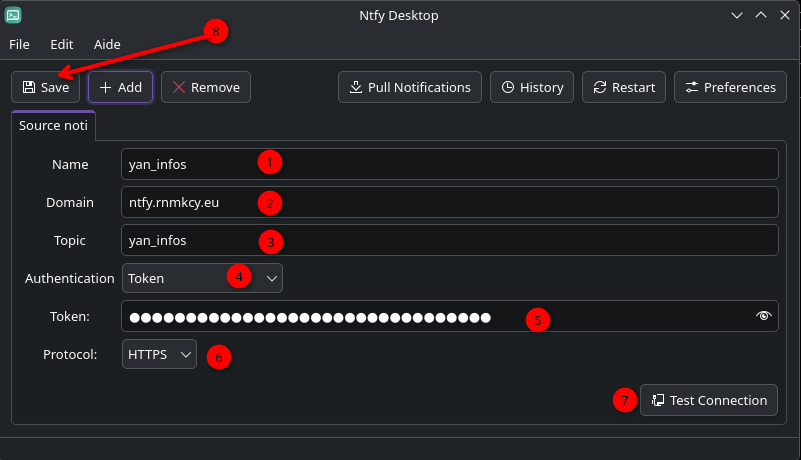801x460 pixels.
Task: Click into the Topic input field
Action: coord(450,240)
